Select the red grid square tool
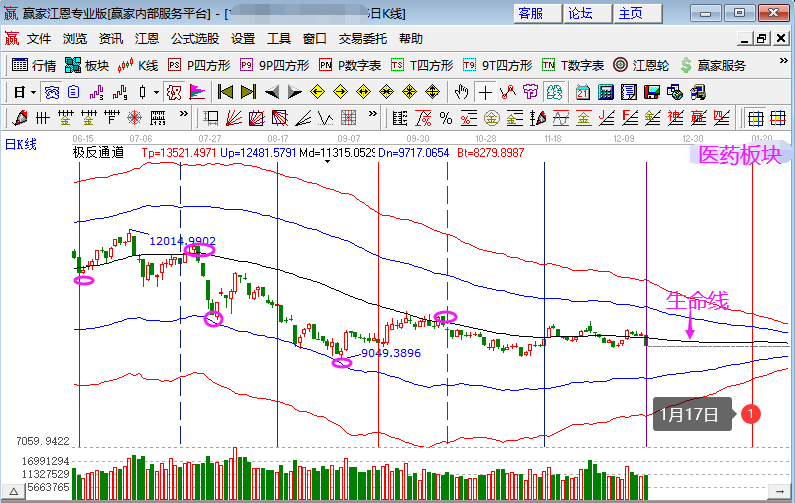Viewport: 795px width, 503px height. tap(348, 118)
